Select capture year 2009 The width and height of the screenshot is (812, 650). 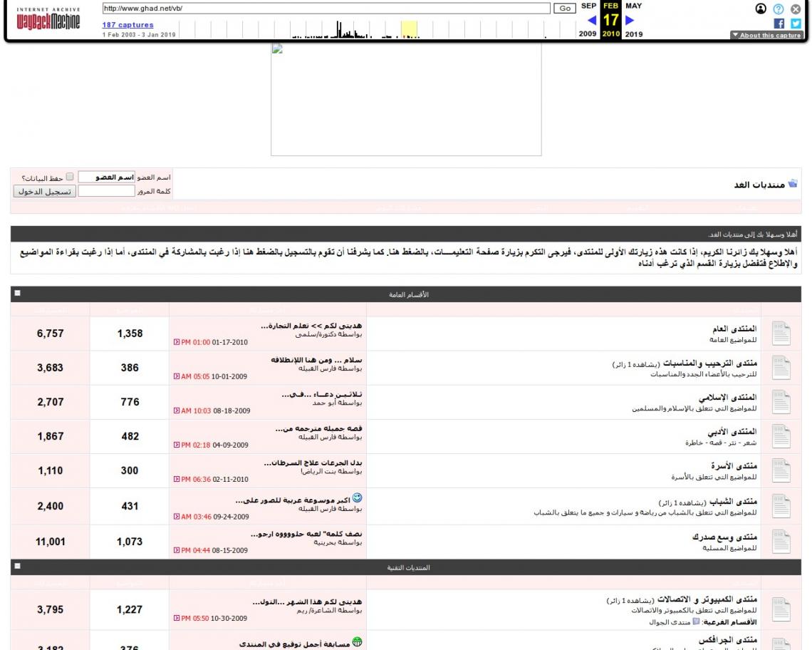[587, 33]
